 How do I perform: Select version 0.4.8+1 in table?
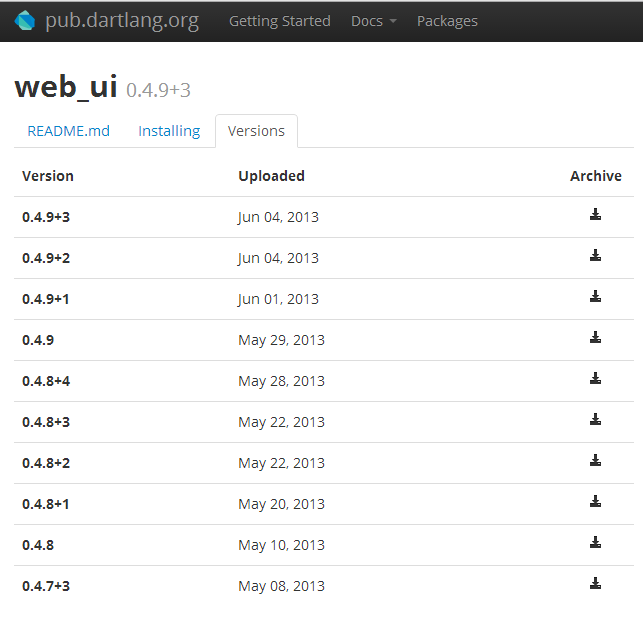pos(46,504)
